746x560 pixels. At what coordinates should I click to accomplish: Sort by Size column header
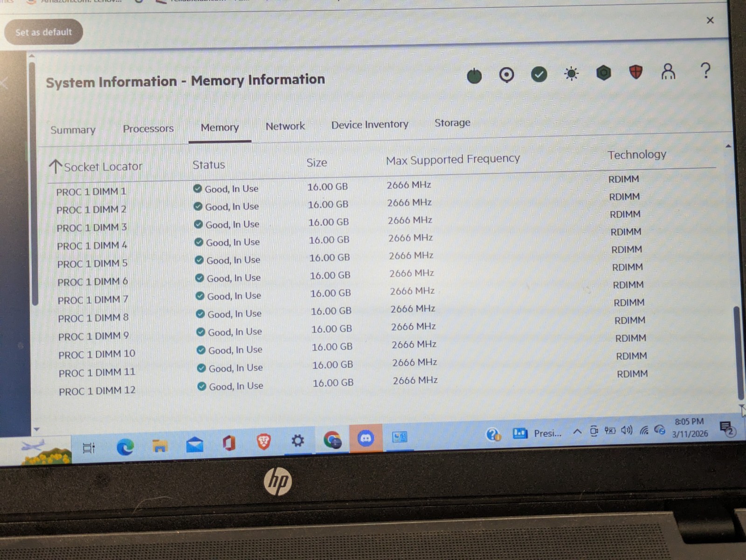pos(317,163)
